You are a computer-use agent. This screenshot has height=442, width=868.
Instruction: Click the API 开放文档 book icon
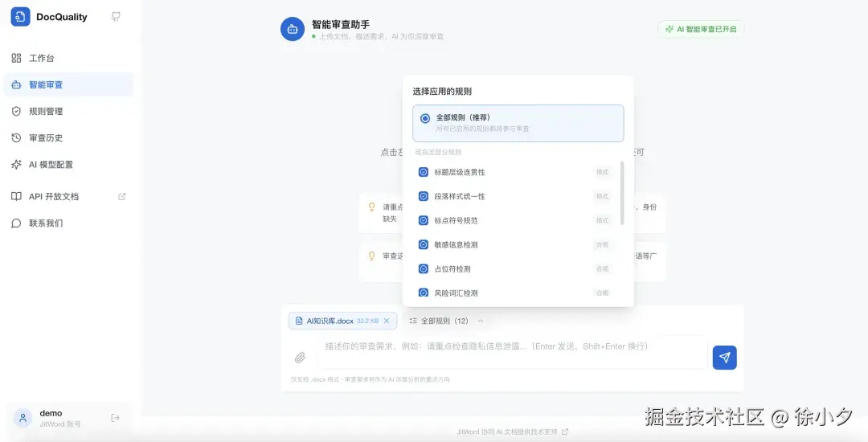17,196
